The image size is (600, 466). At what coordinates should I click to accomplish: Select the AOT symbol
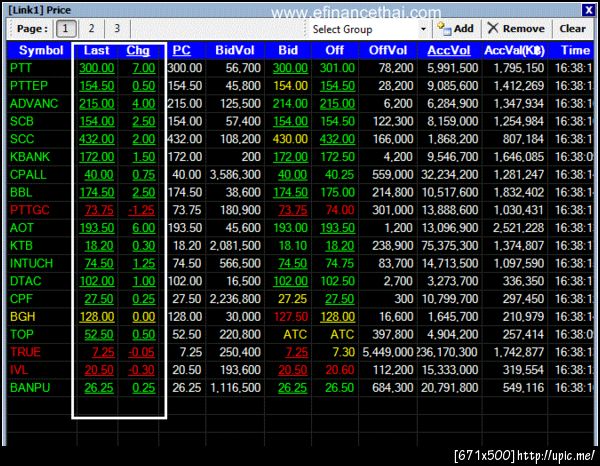coord(21,228)
